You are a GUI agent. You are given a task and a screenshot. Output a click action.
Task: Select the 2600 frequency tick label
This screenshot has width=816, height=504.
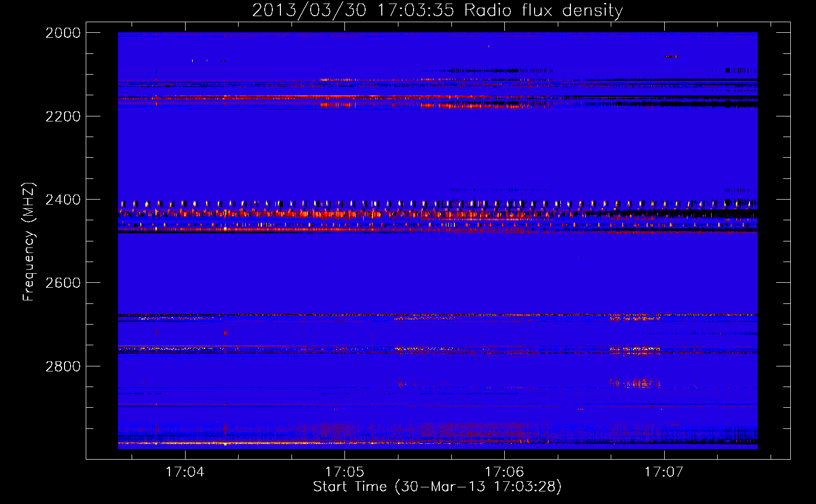(x=63, y=283)
